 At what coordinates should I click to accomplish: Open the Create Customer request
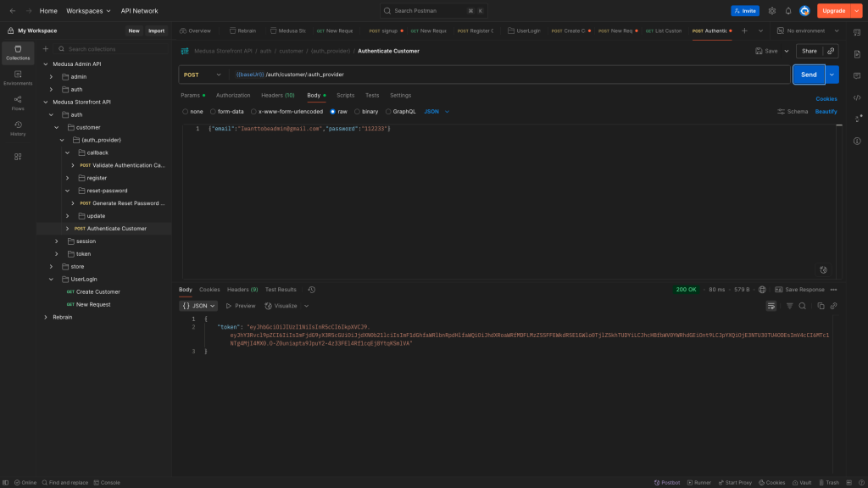[x=97, y=291]
